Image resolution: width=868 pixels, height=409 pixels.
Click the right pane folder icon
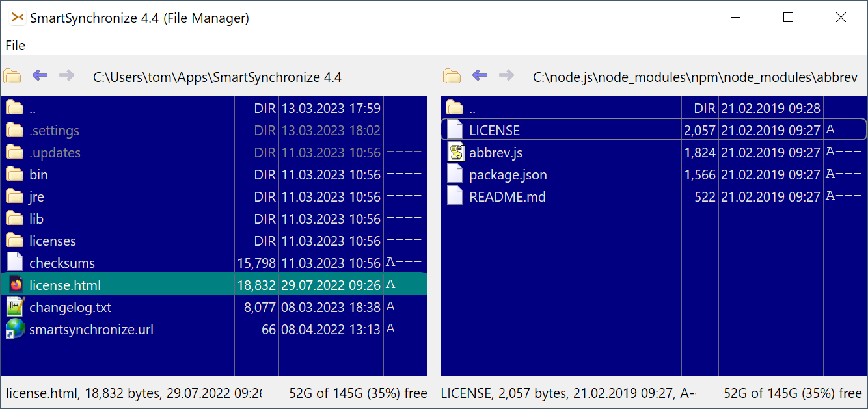click(452, 77)
